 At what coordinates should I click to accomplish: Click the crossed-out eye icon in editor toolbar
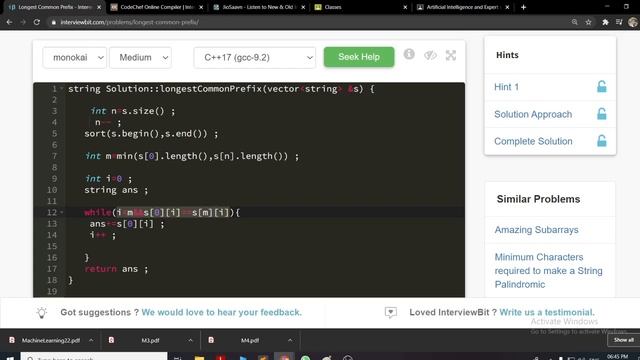pos(430,55)
